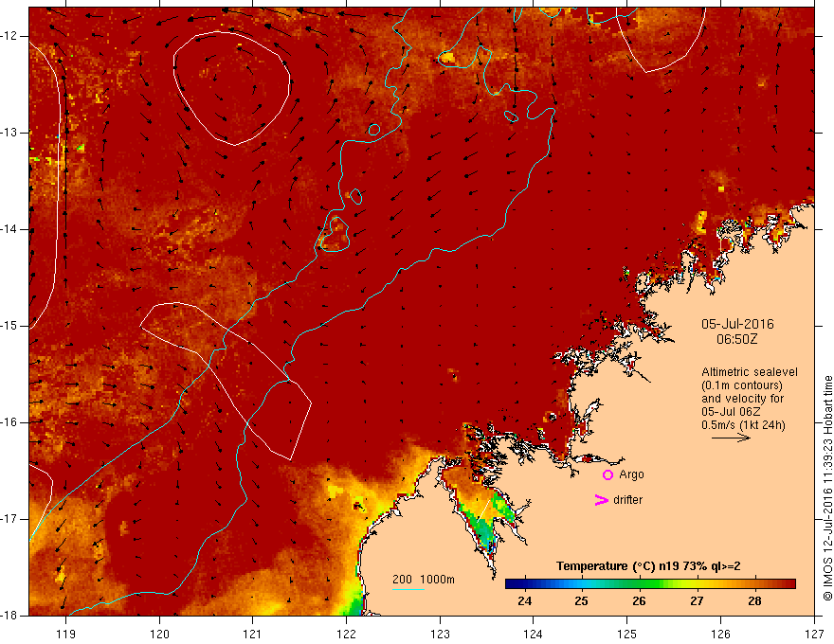The width and height of the screenshot is (834, 644).
Task: Click the 'and velocity for' text
Action: 742,399
